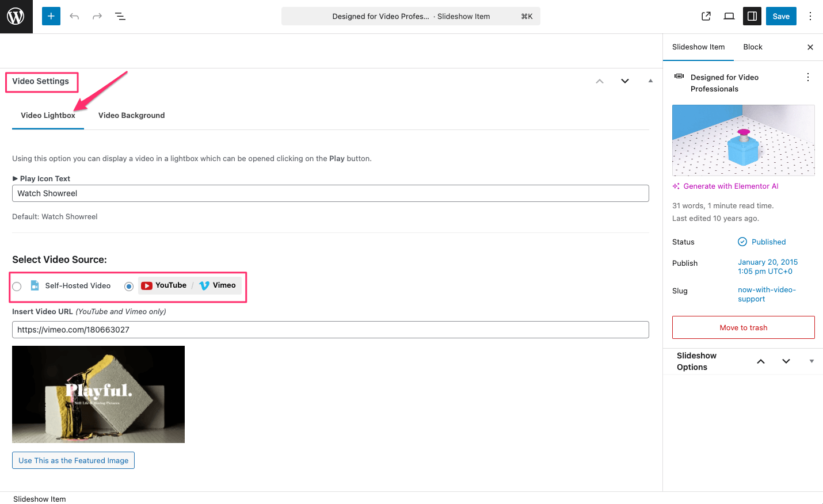
Task: Click the Insert Video URL input field
Action: [330, 330]
